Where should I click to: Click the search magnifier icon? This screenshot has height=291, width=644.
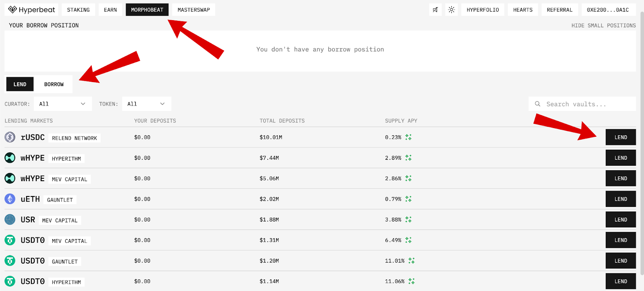537,104
